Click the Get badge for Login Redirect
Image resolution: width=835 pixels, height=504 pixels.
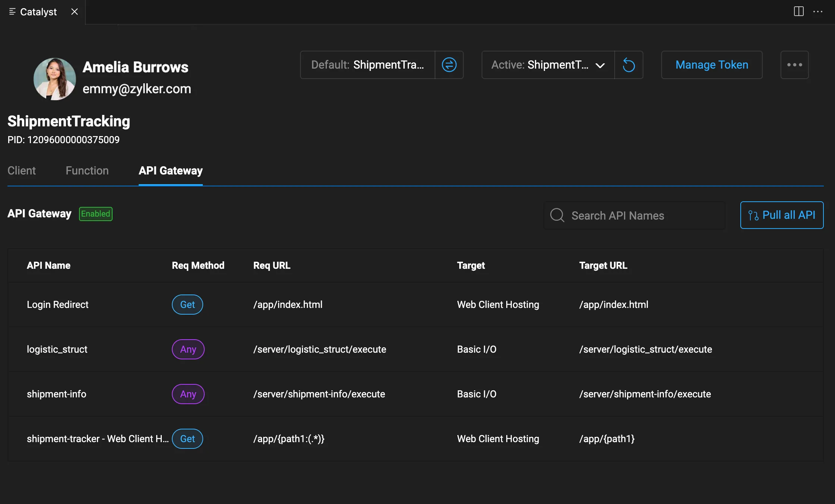point(188,305)
